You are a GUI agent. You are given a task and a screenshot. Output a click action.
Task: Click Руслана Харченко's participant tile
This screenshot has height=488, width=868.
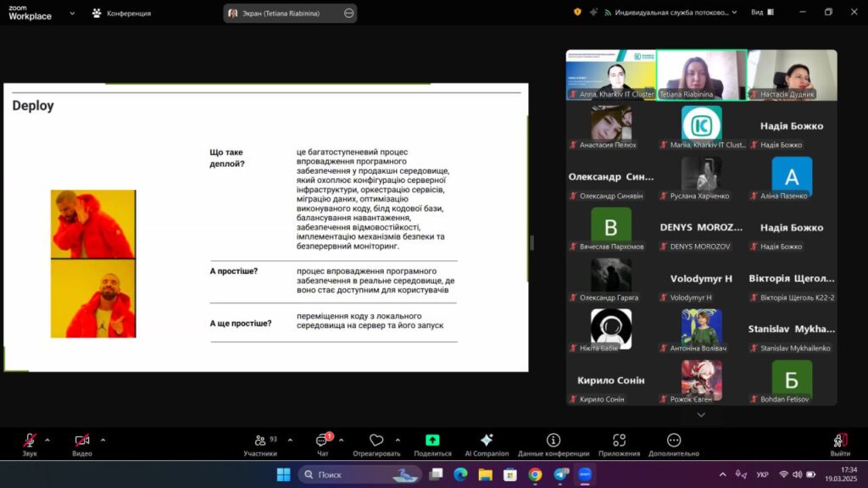coord(701,177)
